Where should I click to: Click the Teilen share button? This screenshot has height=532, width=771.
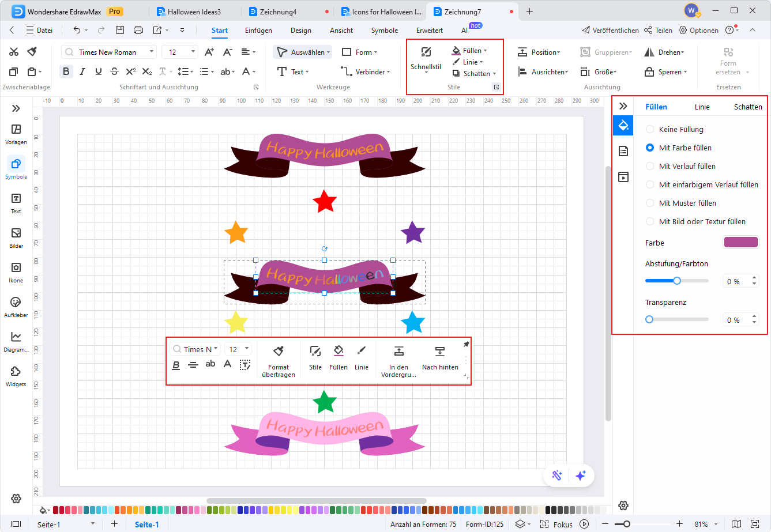[658, 31]
